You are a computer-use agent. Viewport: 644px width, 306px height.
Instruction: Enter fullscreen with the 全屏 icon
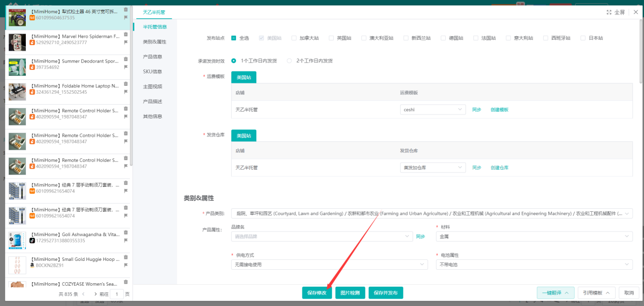616,12
